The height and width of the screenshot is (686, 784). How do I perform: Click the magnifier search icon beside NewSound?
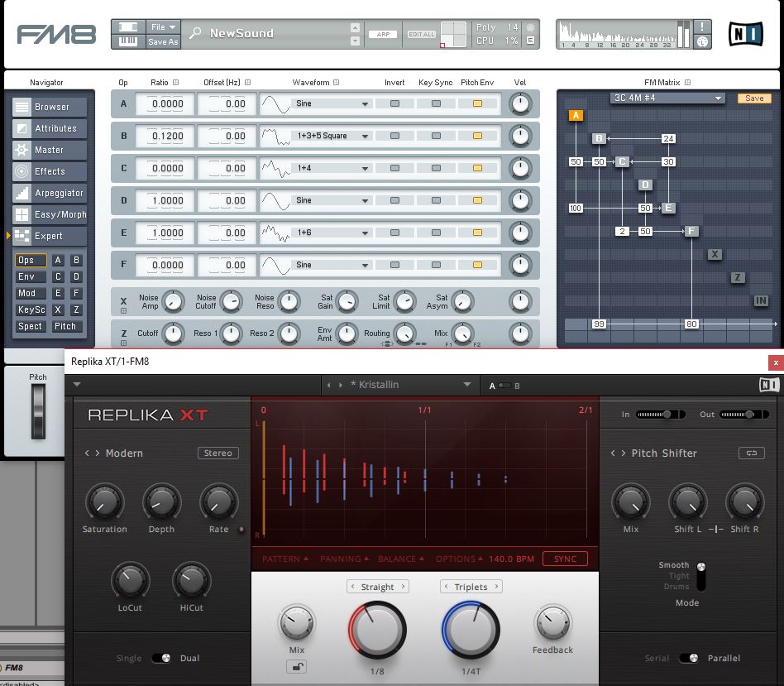click(195, 33)
